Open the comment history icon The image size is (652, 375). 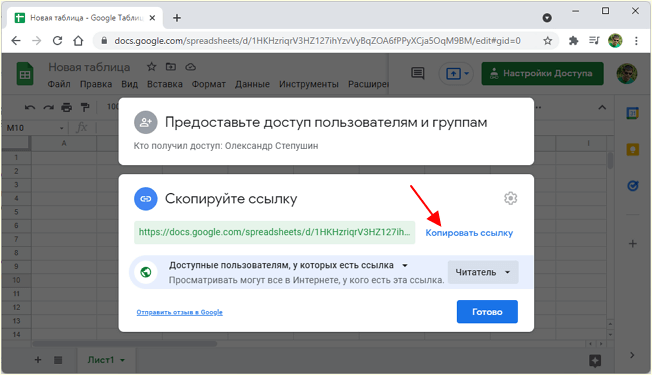417,74
